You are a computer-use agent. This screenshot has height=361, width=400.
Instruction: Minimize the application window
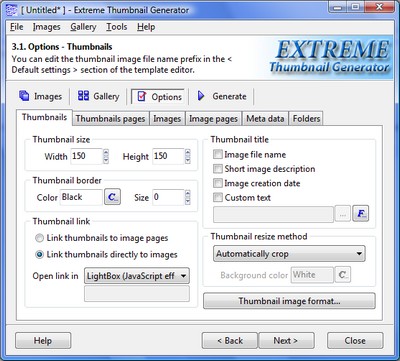pyautogui.click(x=338, y=7)
